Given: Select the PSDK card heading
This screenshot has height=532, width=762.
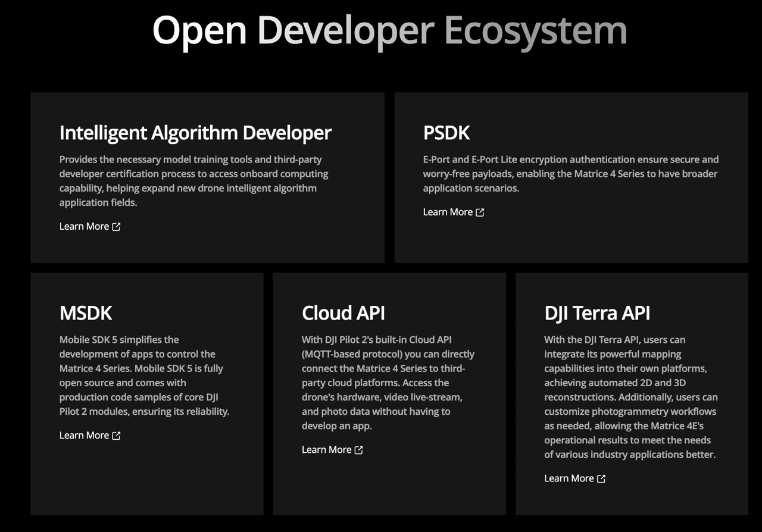Looking at the screenshot, I should point(446,133).
